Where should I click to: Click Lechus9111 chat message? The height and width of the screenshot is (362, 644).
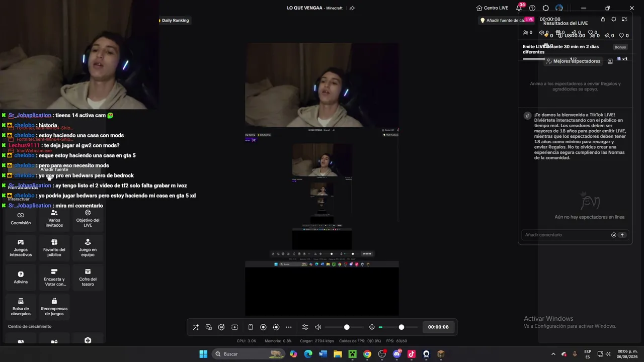pyautogui.click(x=60, y=146)
